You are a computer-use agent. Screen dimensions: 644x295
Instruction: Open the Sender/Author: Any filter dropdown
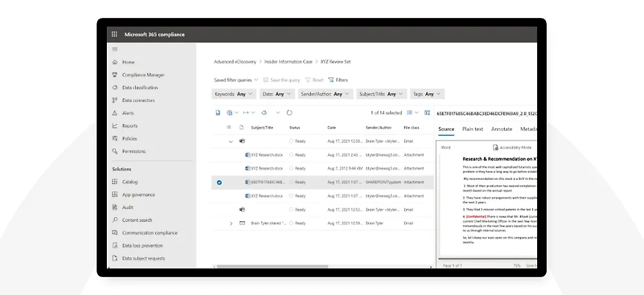[x=325, y=94]
